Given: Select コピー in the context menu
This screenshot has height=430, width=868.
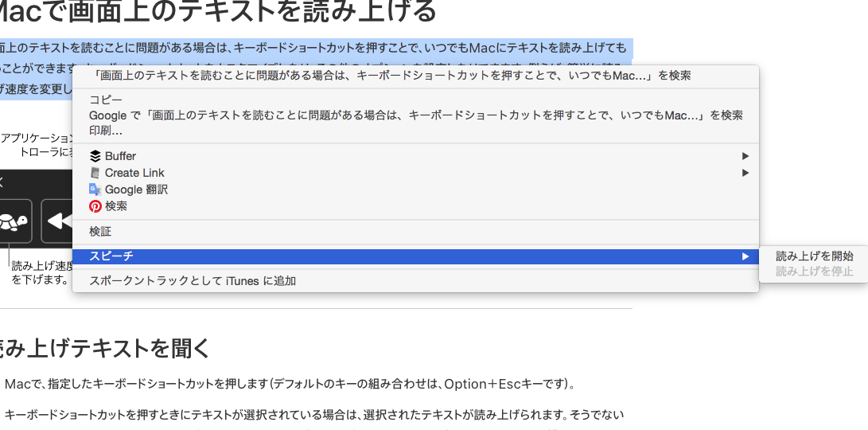Looking at the screenshot, I should click(415, 100).
